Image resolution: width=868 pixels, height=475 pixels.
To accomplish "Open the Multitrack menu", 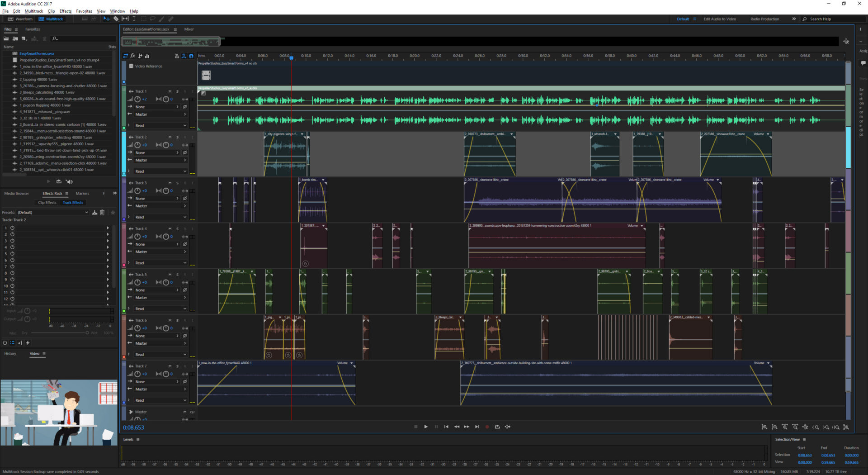I will coord(34,11).
